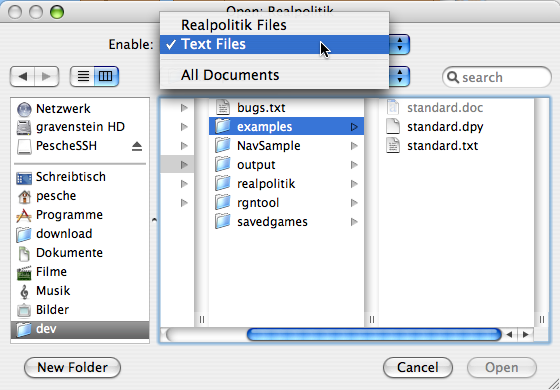This screenshot has width=560, height=390.
Task: Choose Text Files in Enable menu
Action: tap(274, 44)
